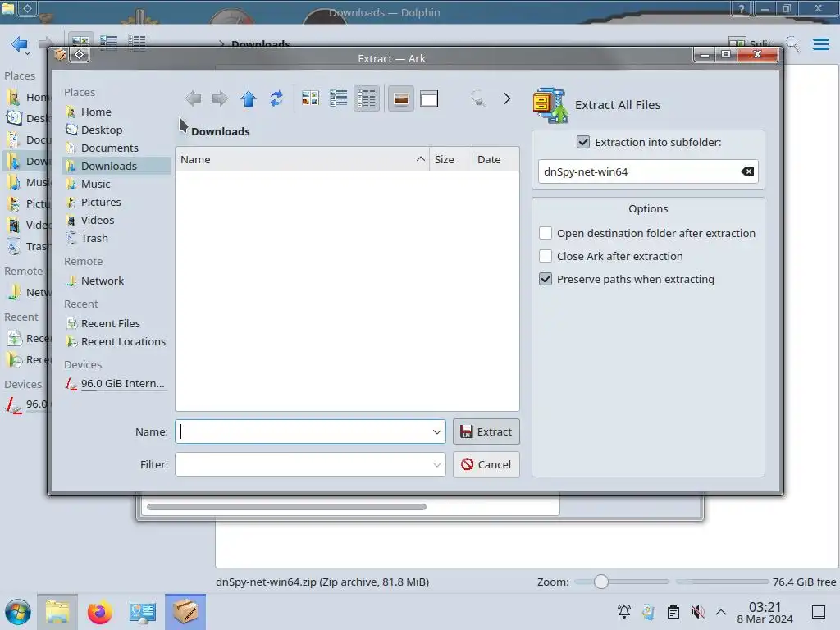
Task: Go back in Extract dialog file browser
Action: coord(193,98)
